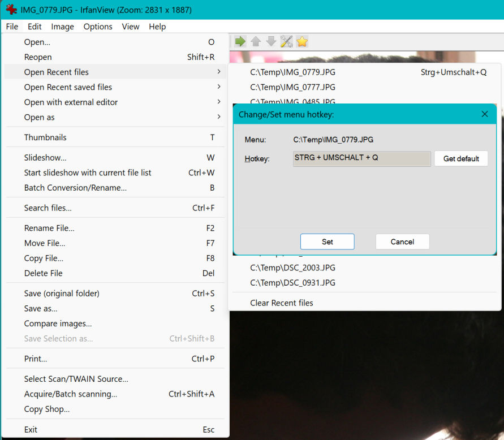Open recent file C:\Temp\DSC_2003.JPG

(292, 268)
